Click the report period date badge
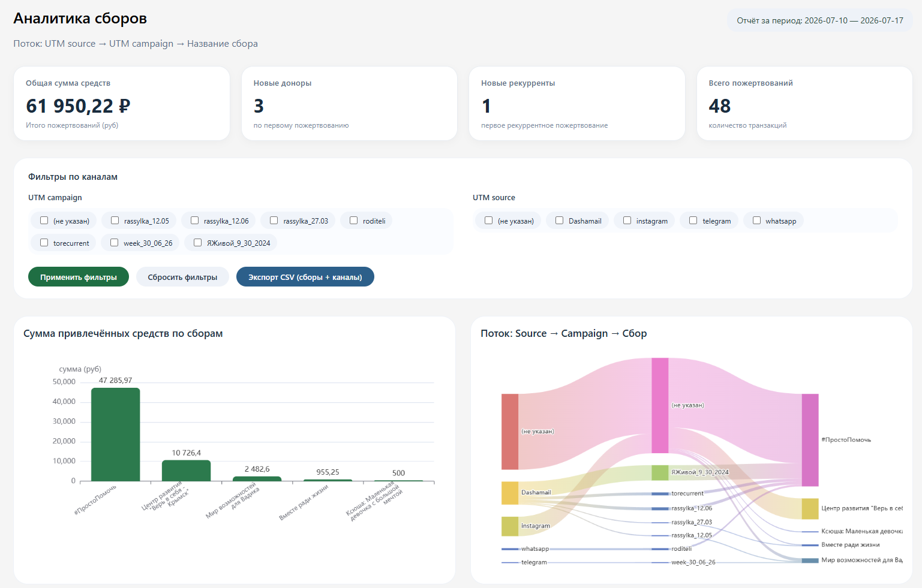This screenshot has width=922, height=588. [x=820, y=20]
